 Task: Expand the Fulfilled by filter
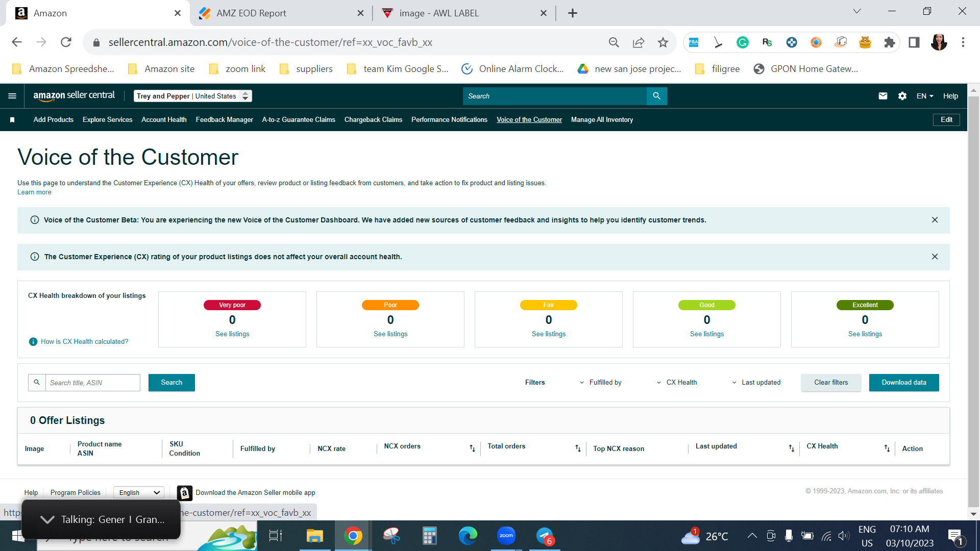(601, 383)
